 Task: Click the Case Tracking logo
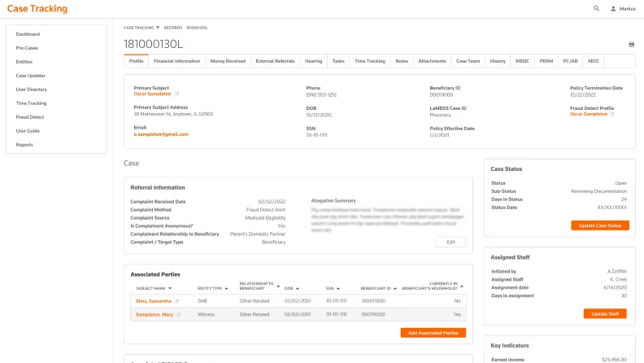(37, 8)
